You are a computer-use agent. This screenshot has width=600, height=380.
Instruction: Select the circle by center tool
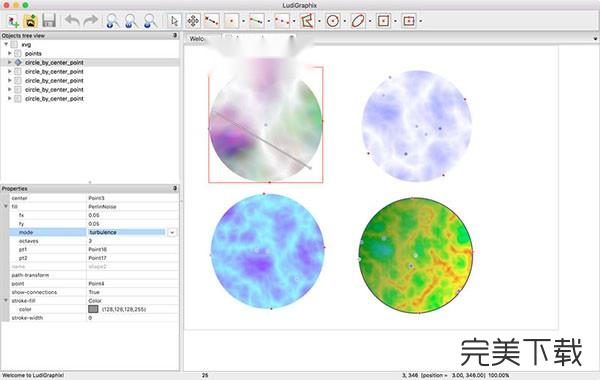point(333,21)
